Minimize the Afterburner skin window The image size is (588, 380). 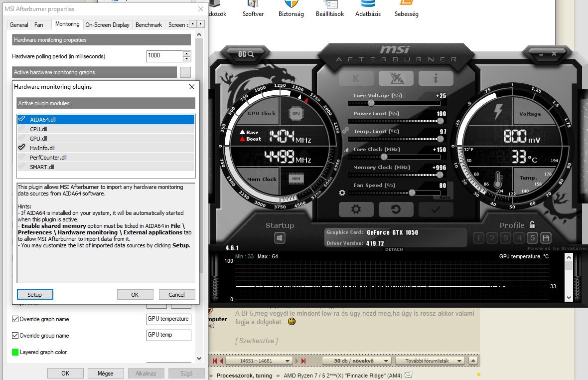point(541,54)
